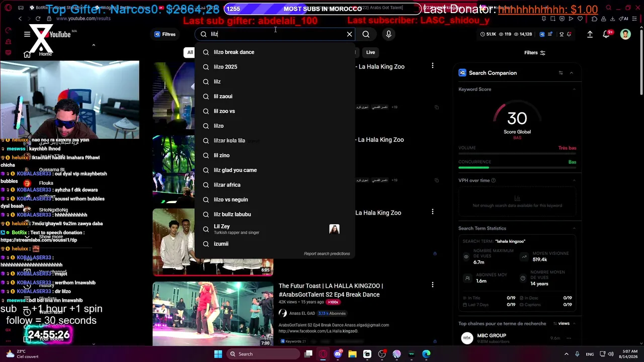
Task: Collapse the VPH over time section
Action: (x=574, y=180)
